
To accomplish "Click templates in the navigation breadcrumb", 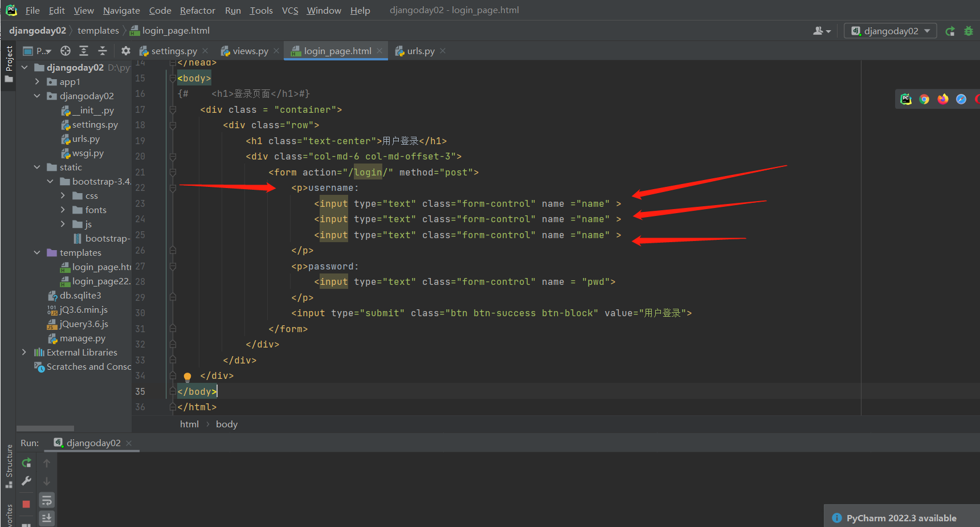I will coord(98,31).
